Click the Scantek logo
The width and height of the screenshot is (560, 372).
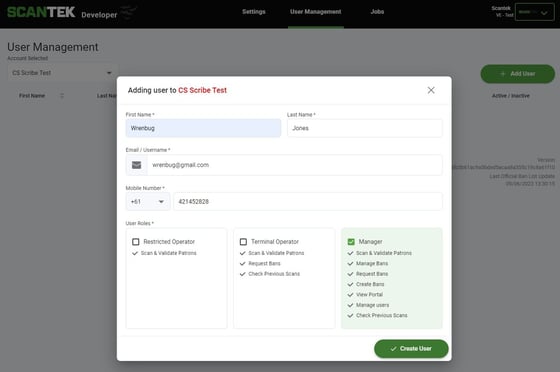[41, 12]
